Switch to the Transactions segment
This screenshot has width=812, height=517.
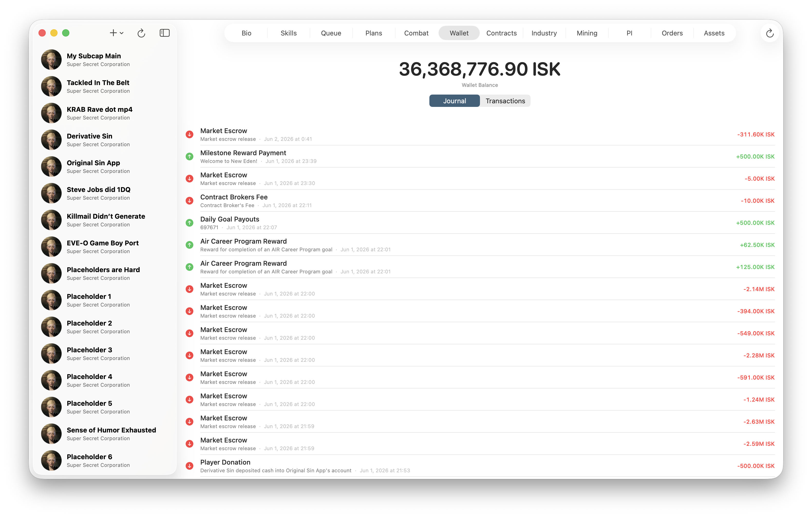pyautogui.click(x=505, y=101)
